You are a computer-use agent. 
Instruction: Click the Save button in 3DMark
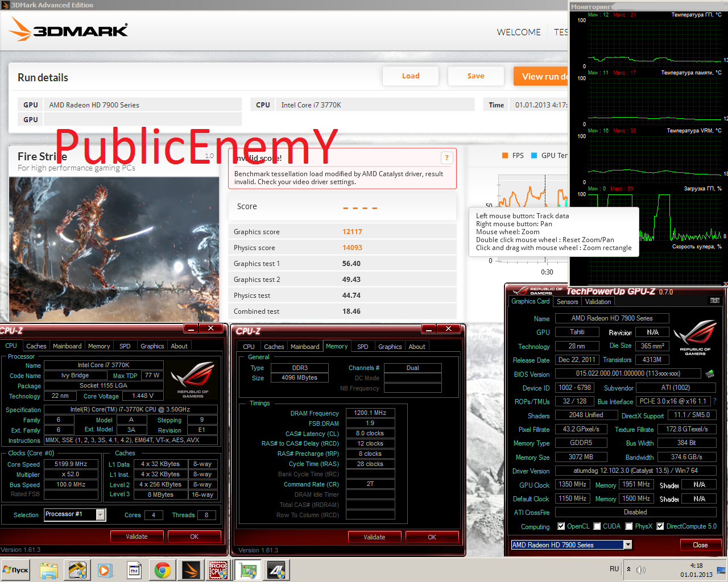coord(476,76)
